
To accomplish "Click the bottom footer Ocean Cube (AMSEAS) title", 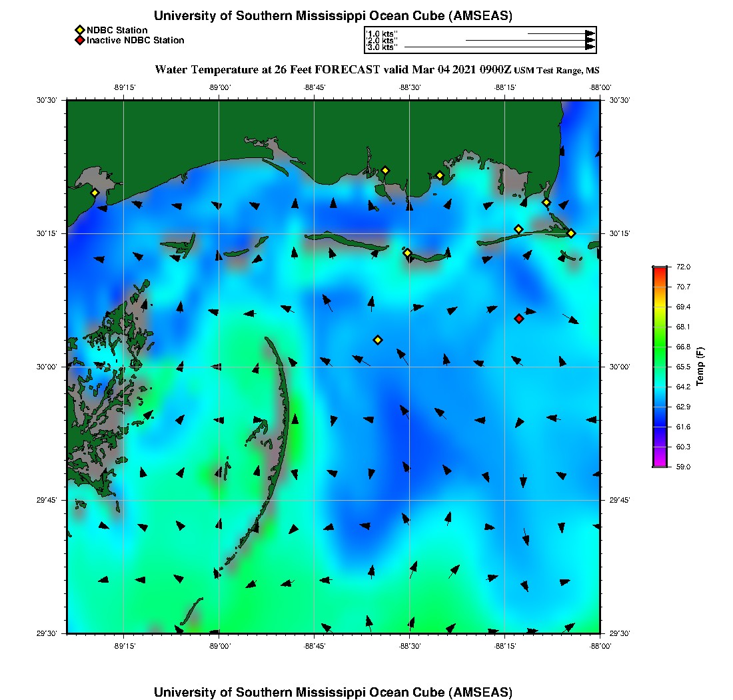I will point(333,692).
